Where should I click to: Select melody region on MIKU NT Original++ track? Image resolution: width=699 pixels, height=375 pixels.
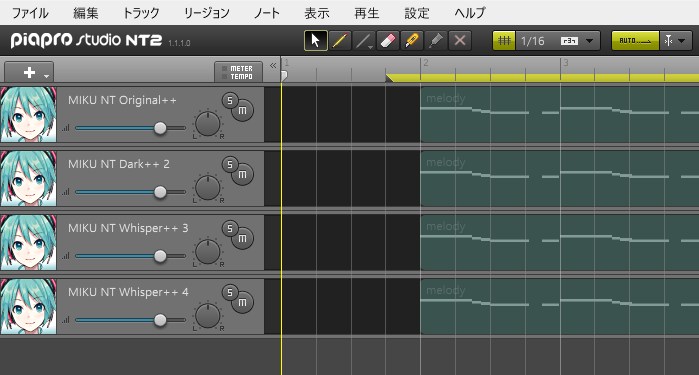559,115
